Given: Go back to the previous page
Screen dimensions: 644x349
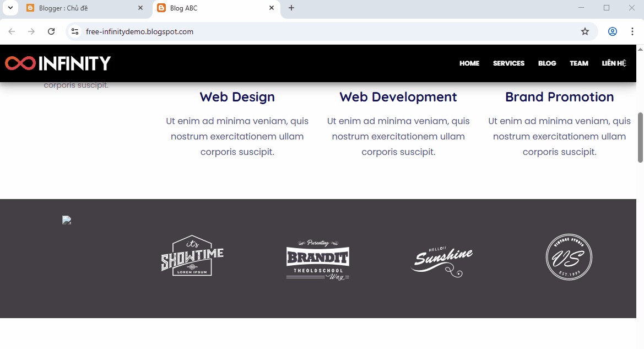Looking at the screenshot, I should click(x=12, y=31).
